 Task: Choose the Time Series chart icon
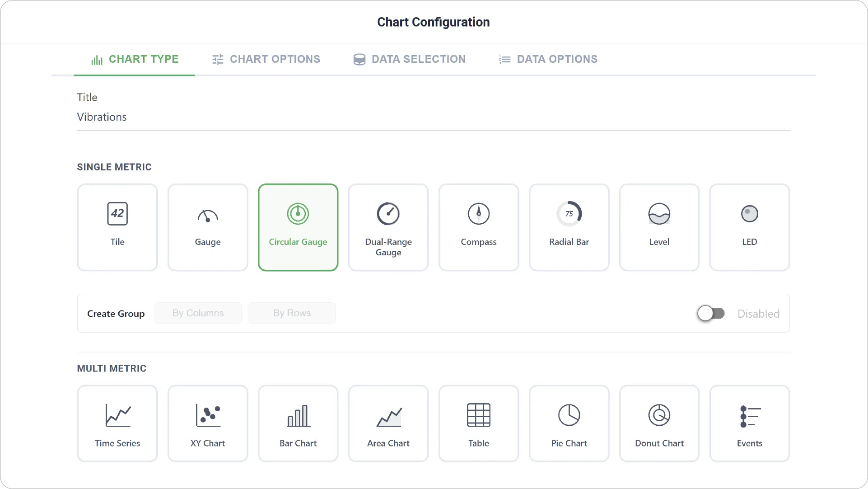118,415
